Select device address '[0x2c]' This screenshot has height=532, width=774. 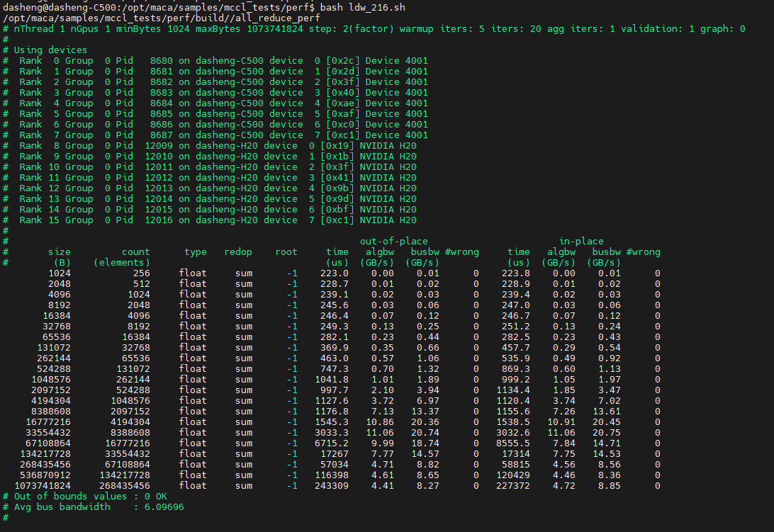(x=343, y=61)
